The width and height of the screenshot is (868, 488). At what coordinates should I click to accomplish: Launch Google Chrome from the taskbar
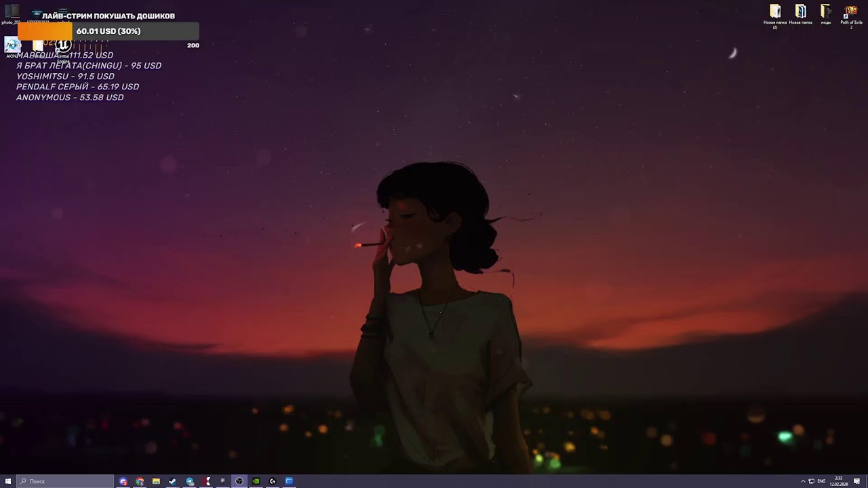pyautogui.click(x=140, y=481)
